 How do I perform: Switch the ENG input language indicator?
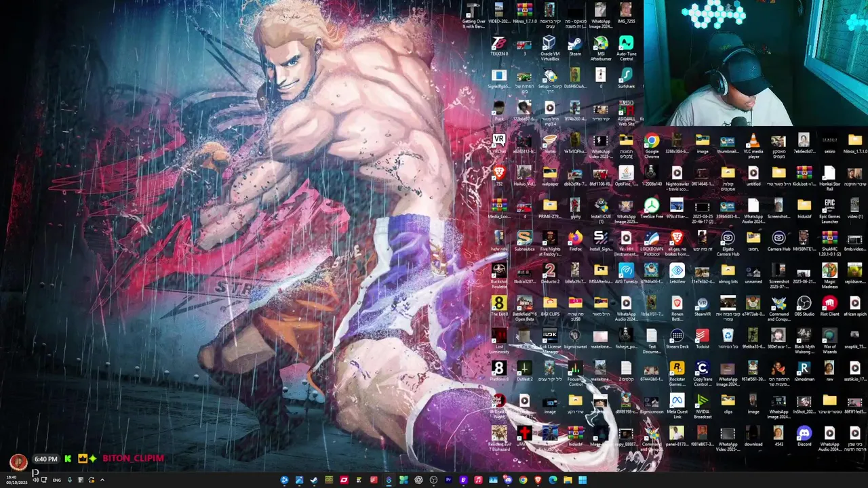[x=57, y=480]
